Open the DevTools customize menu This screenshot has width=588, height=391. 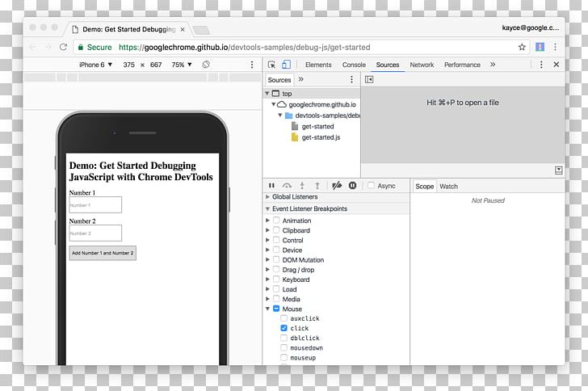click(x=541, y=65)
